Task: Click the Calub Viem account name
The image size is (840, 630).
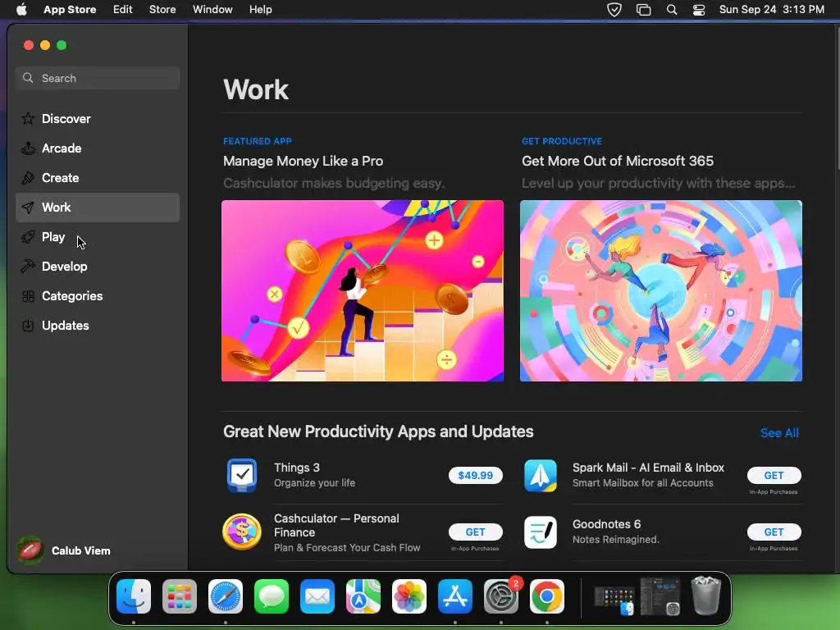Action: [81, 550]
